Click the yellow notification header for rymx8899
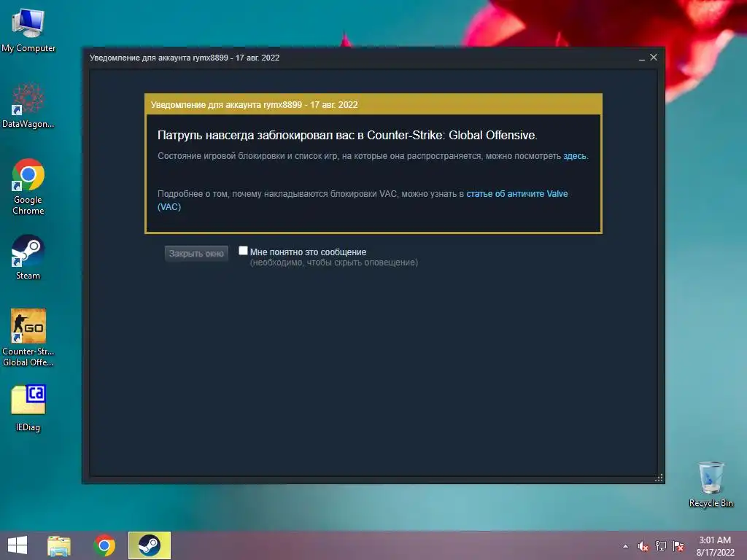Viewport: 747px width, 560px height. click(373, 104)
